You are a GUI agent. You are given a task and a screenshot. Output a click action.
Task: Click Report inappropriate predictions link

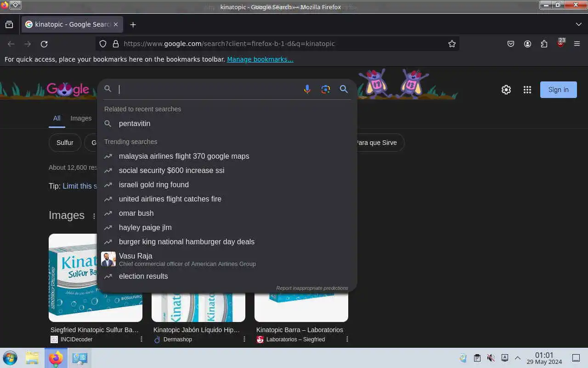[x=312, y=288]
